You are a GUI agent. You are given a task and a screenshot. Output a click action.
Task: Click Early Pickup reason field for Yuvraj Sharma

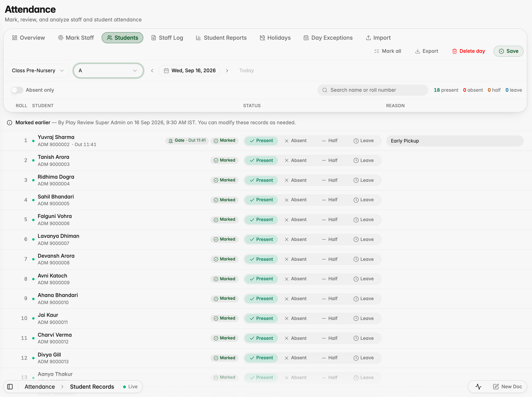tap(455, 141)
